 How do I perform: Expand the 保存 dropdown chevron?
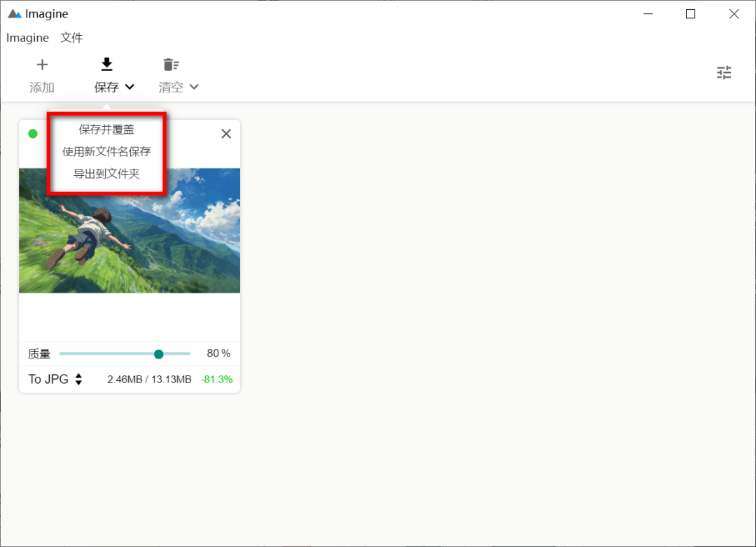click(x=129, y=87)
